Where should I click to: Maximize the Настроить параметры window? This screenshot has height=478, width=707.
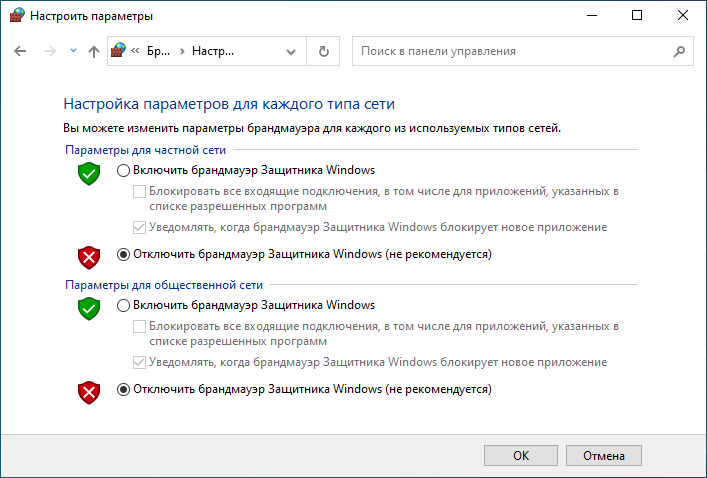tap(637, 15)
